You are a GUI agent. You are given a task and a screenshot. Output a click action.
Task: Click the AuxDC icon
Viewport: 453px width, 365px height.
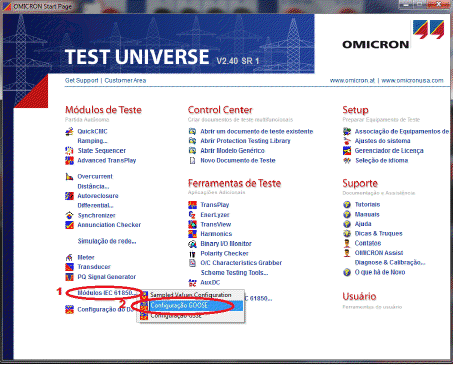192,283
